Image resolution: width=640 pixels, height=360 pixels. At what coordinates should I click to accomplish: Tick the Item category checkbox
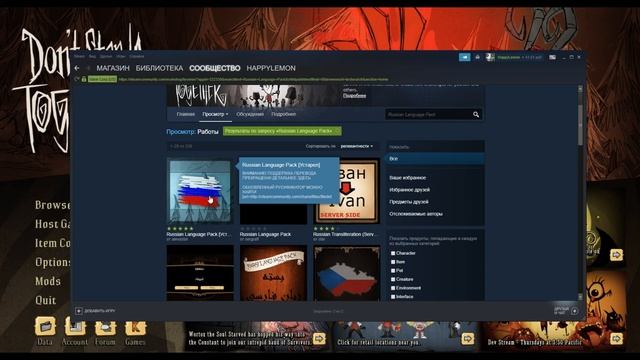pyautogui.click(x=393, y=262)
